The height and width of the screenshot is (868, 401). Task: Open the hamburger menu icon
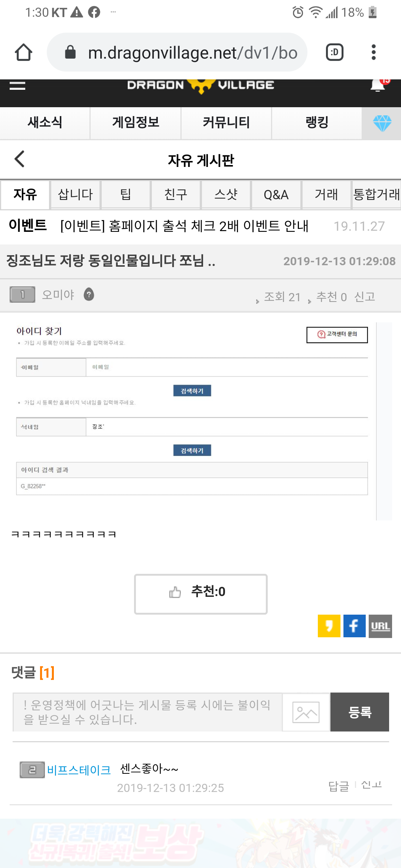(17, 86)
